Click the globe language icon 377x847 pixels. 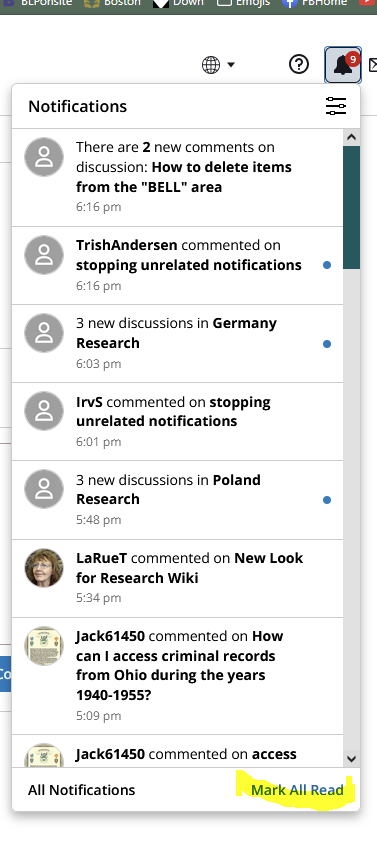pos(211,65)
